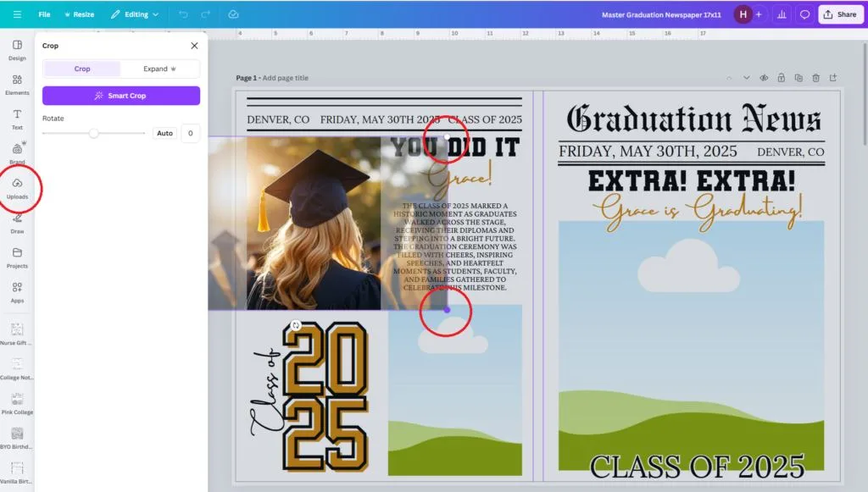Click the Auto rotate button
Image resolution: width=868 pixels, height=492 pixels.
[164, 133]
